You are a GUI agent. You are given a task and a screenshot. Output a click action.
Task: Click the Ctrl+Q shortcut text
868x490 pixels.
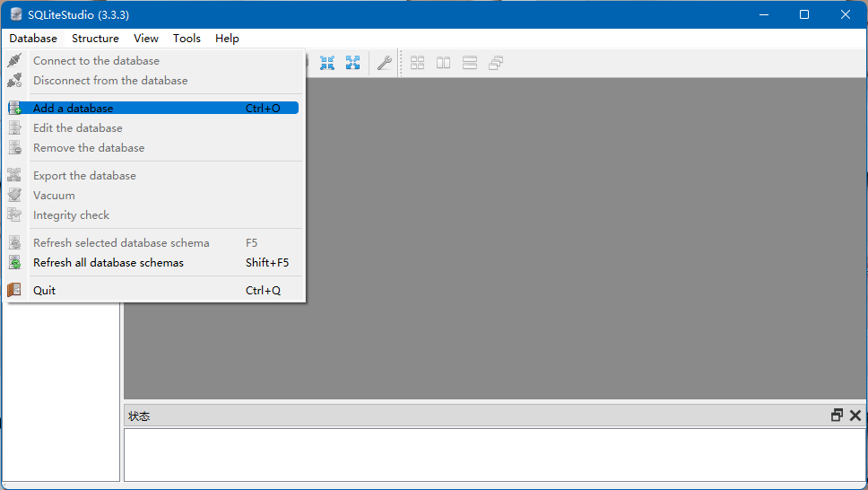263,290
